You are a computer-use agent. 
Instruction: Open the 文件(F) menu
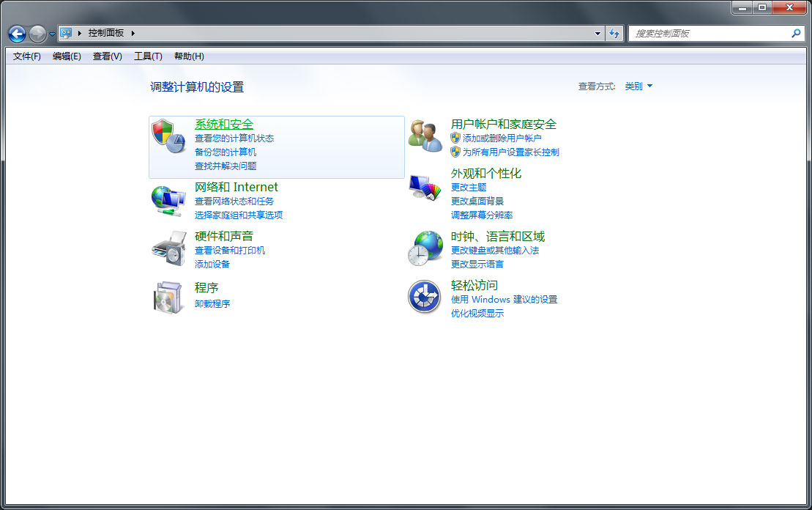pos(27,56)
